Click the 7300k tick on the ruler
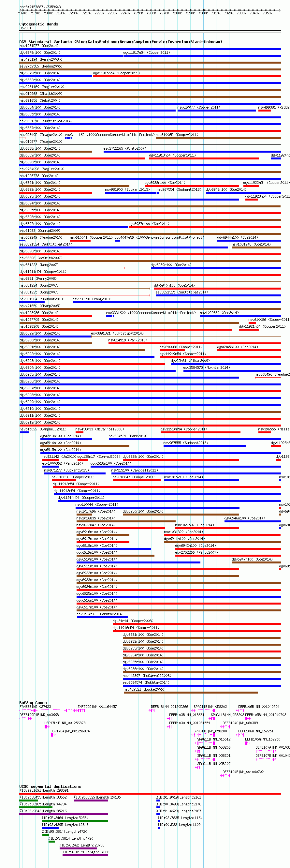290x868 pixels. coord(203,13)
